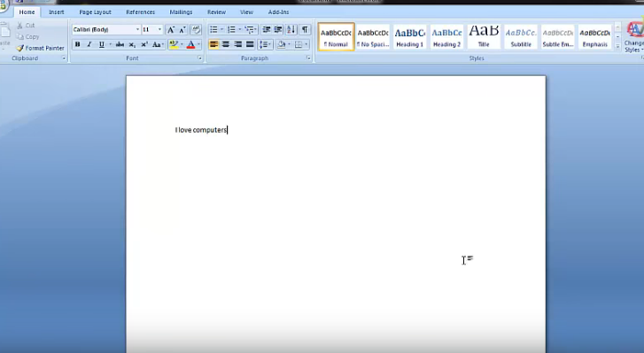Open highlight color dropdown arrow
Screen dimensions: 644x353
tap(182, 44)
